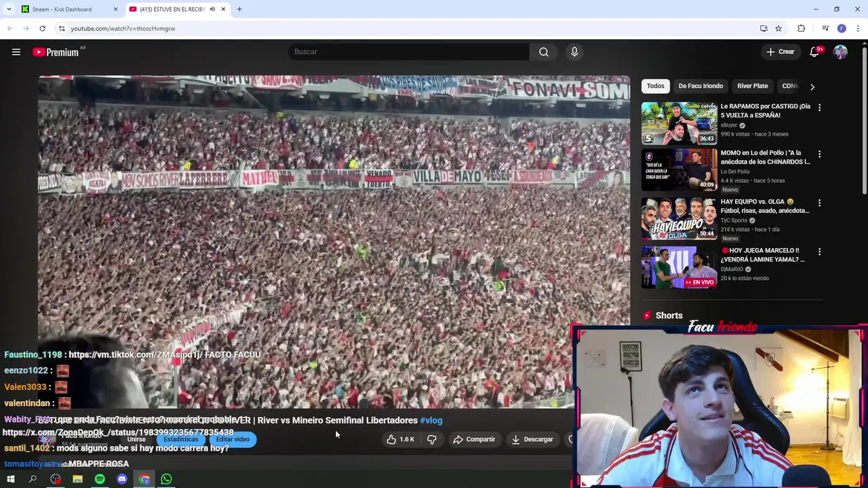Expand the Chrome tab search chevron
This screenshot has height=488, width=868.
[x=9, y=9]
